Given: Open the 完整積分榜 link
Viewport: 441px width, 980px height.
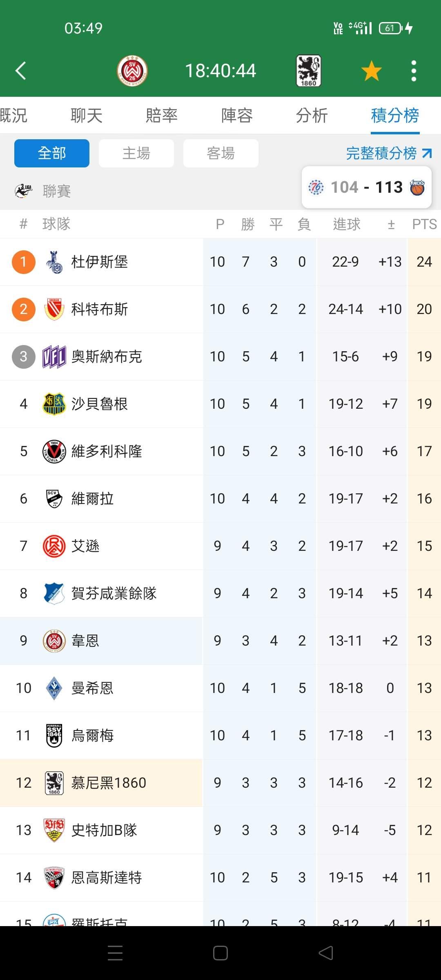Looking at the screenshot, I should (x=388, y=153).
